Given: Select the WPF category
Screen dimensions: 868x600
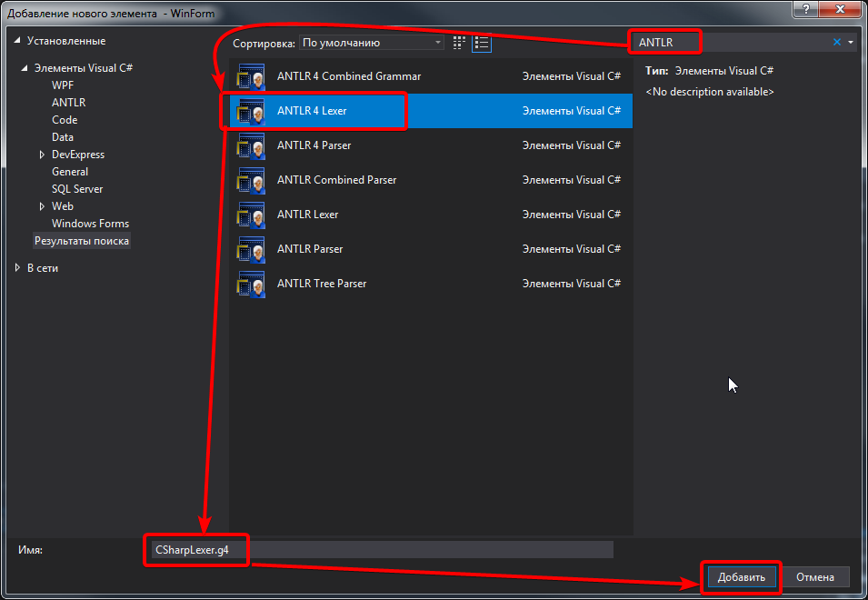Looking at the screenshot, I should tap(63, 85).
